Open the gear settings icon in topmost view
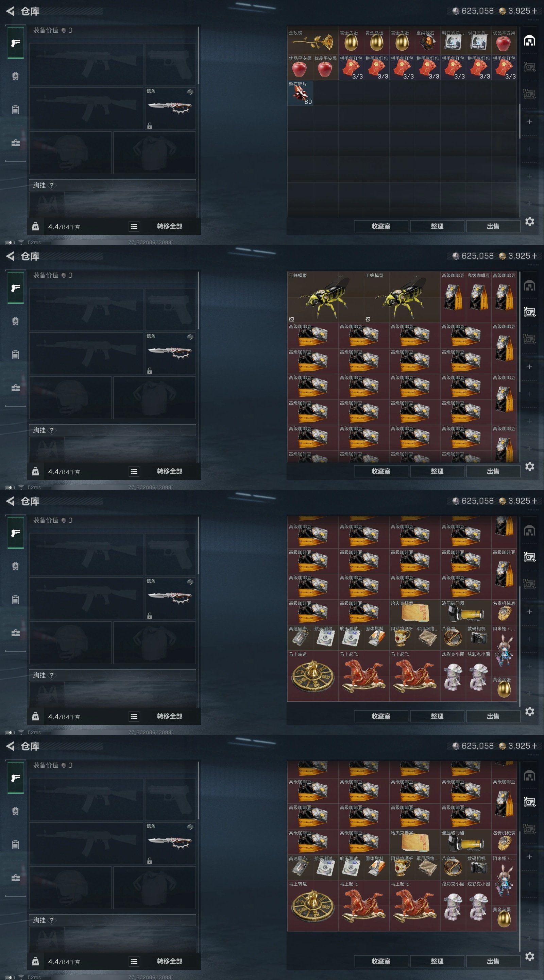 [x=530, y=222]
